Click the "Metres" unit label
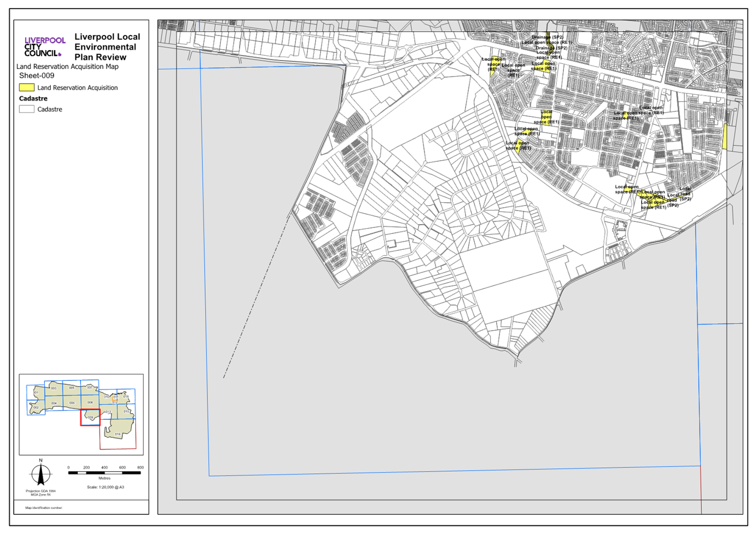The height and width of the screenshot is (534, 756). coord(104,478)
